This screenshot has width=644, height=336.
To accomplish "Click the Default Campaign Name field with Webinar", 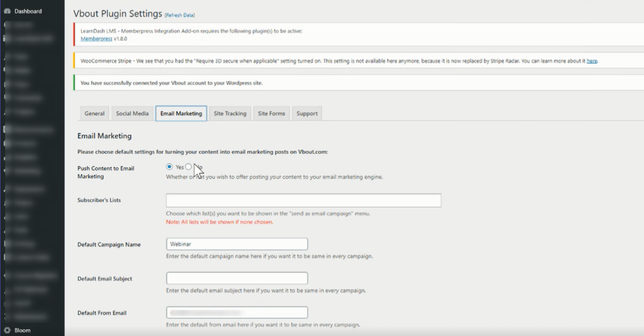I will point(237,244).
